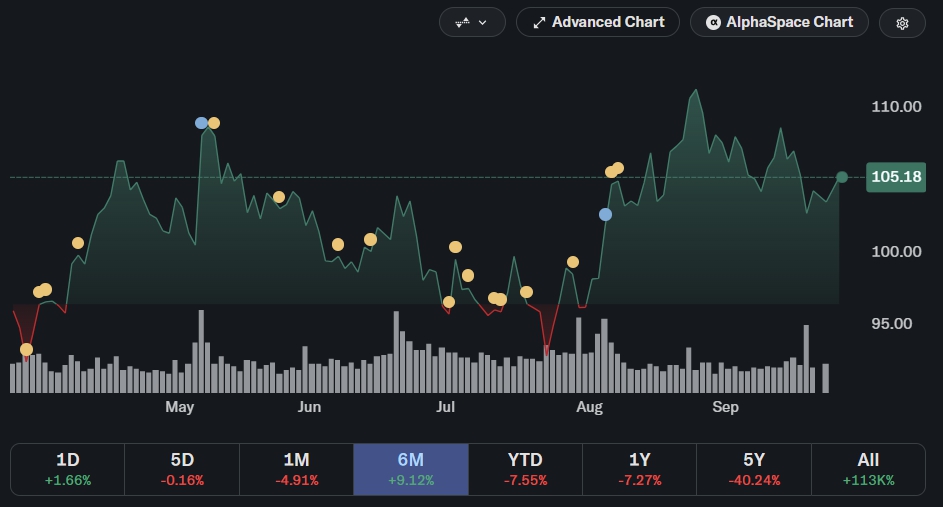Click the 105.18 current price label

pyautogui.click(x=895, y=177)
